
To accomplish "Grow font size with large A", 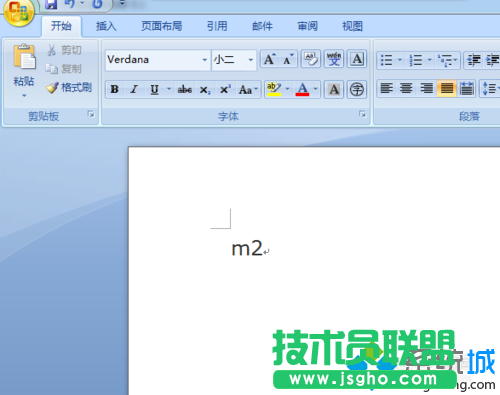I will (x=269, y=59).
